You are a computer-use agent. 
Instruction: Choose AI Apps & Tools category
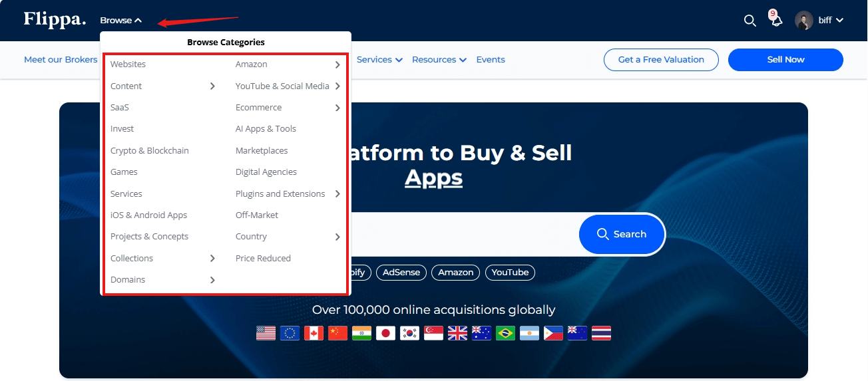point(266,129)
